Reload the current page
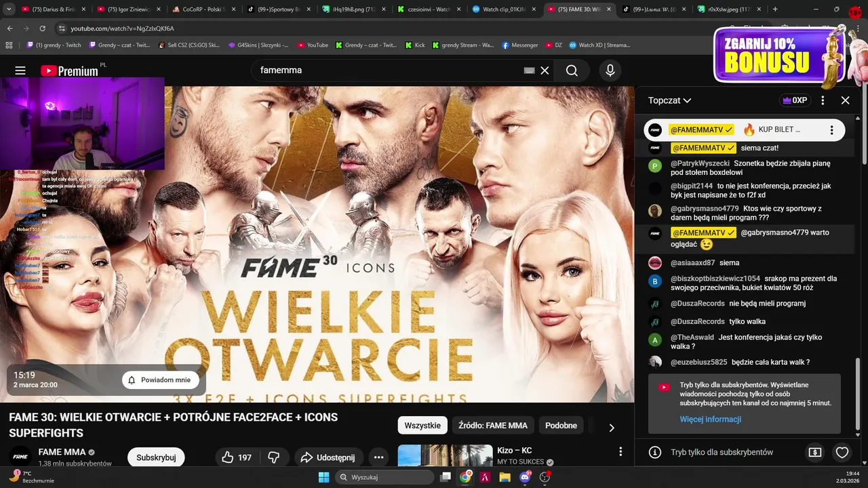The image size is (868, 488). 42,28
